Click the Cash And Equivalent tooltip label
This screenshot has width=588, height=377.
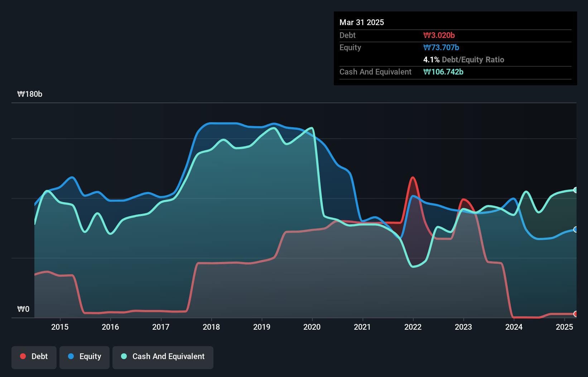[375, 72]
